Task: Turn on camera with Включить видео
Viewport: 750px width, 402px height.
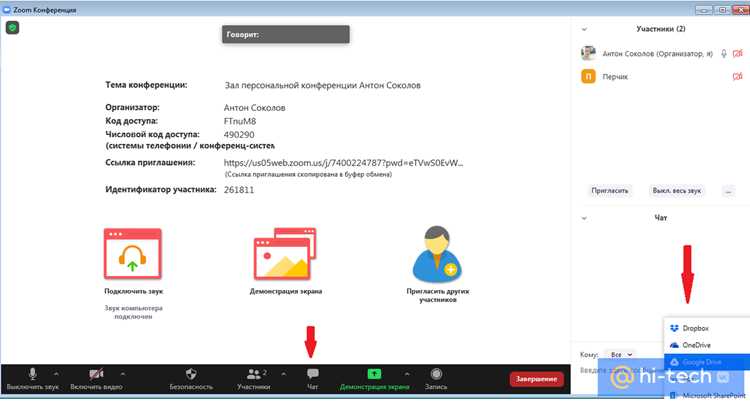Action: (x=96, y=374)
